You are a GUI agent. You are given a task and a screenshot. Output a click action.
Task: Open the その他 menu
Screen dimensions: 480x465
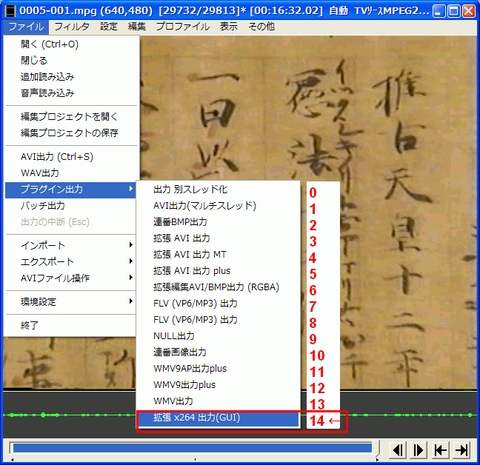[261, 27]
